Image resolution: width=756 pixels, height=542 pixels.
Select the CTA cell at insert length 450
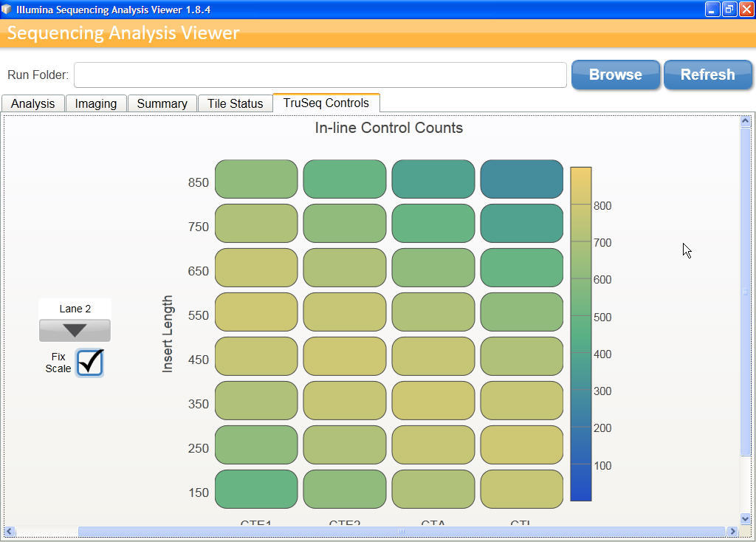click(x=433, y=356)
